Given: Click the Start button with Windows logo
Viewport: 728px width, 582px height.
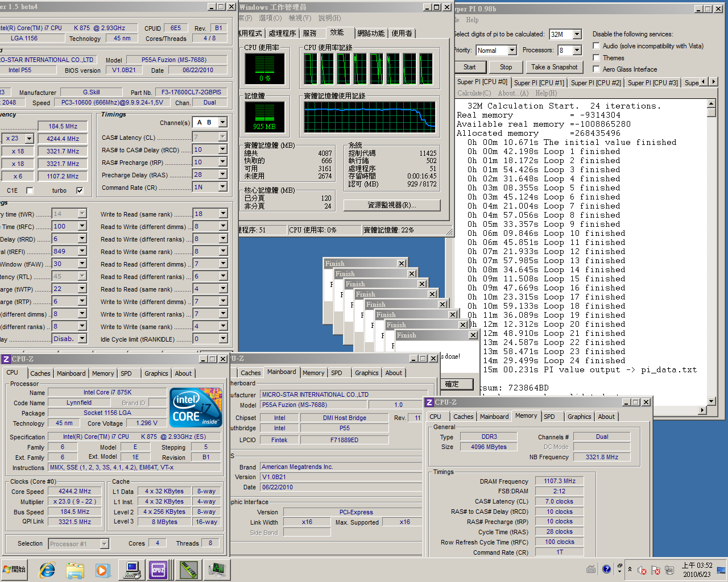Looking at the screenshot, I should 15,569.
